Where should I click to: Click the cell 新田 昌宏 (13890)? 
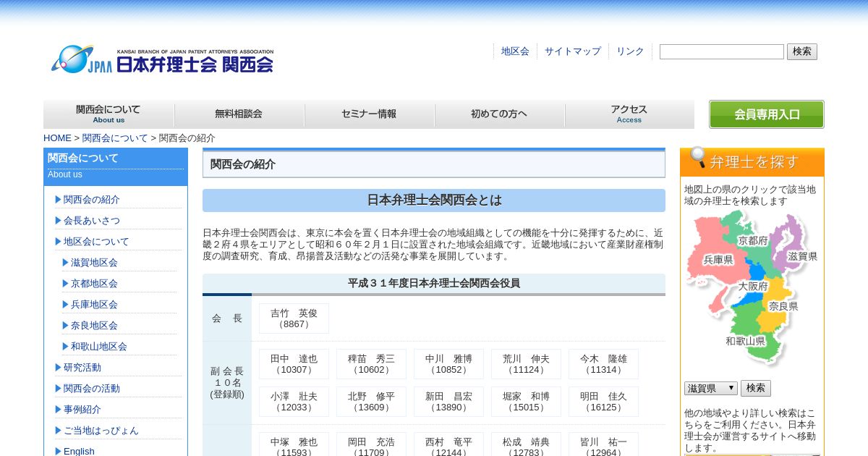(x=448, y=402)
